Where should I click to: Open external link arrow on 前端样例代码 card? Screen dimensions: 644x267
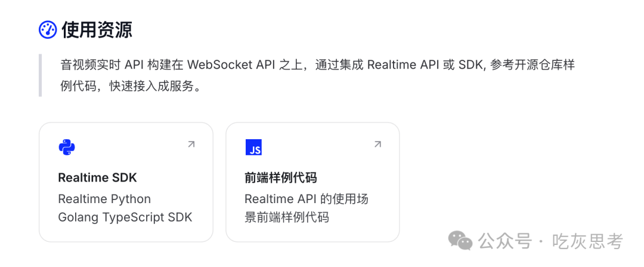pyautogui.click(x=377, y=145)
